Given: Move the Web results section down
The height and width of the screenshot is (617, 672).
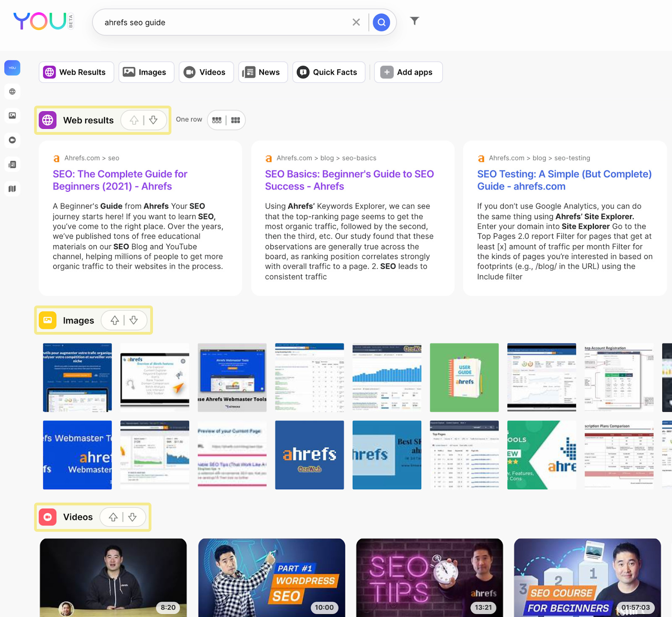Looking at the screenshot, I should [153, 120].
